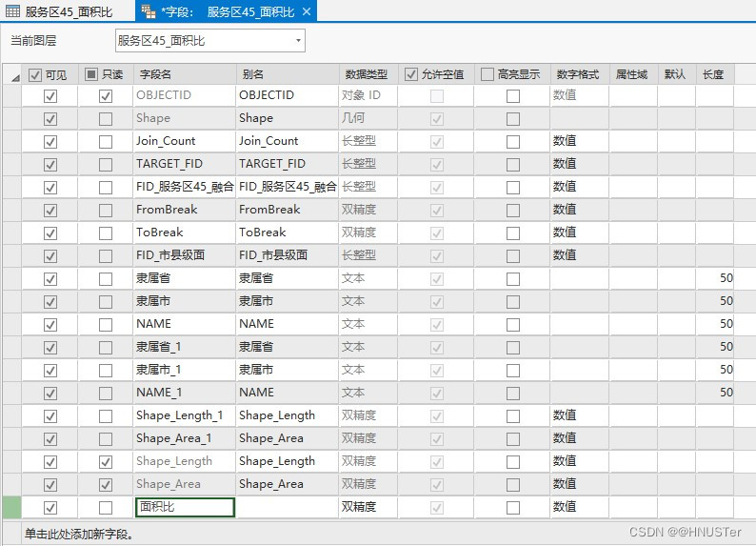Viewport: 756px width, 546px height.
Task: Click the 长度 column header
Action: 715,74
